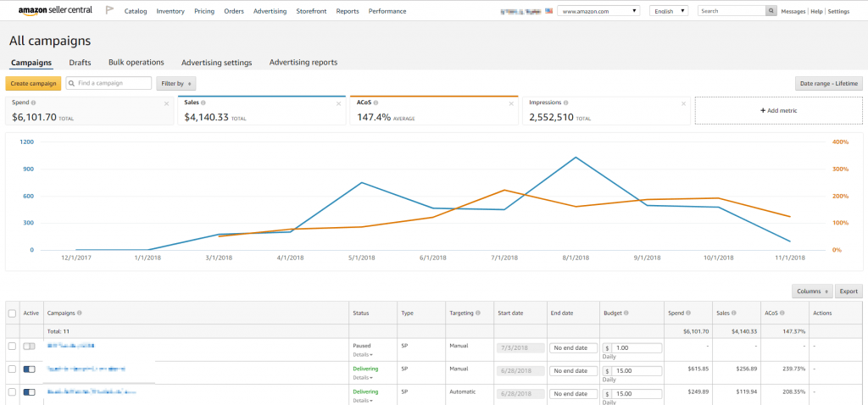Click the info icon in Targeting column header
Image resolution: width=868 pixels, height=405 pixels.
(478, 313)
